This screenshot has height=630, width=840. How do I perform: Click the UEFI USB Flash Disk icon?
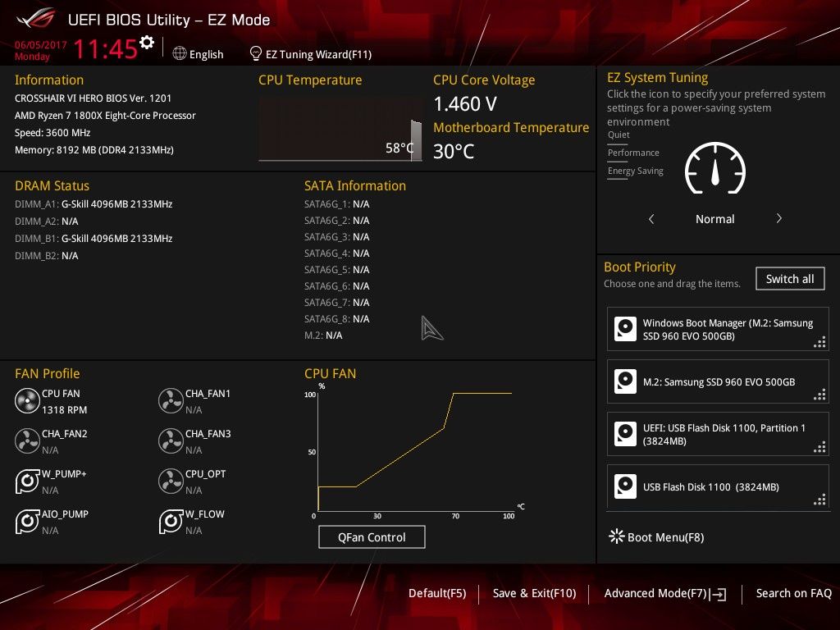625,434
